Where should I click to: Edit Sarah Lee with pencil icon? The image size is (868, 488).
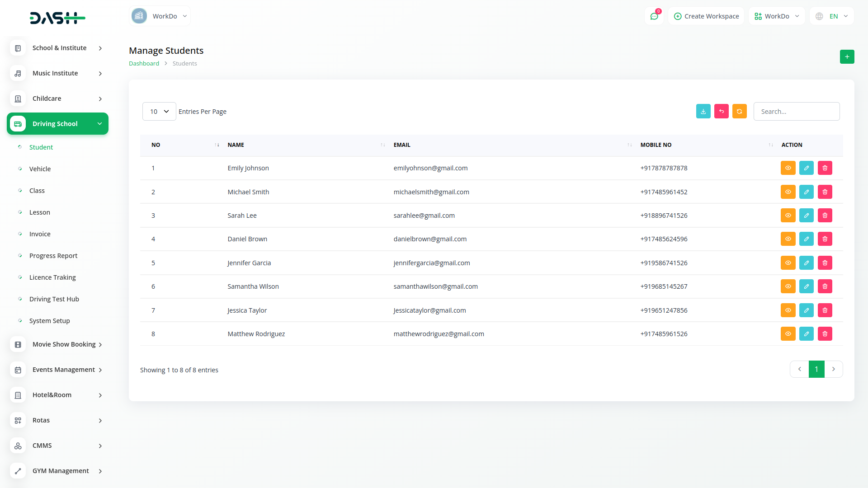pyautogui.click(x=806, y=216)
